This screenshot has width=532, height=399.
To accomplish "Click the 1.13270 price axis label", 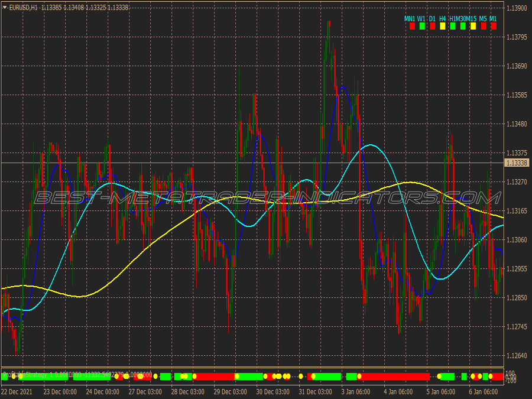I will (517, 182).
